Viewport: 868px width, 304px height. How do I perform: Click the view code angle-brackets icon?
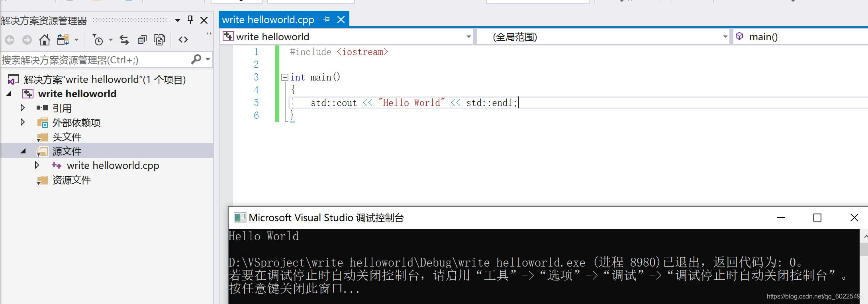183,39
